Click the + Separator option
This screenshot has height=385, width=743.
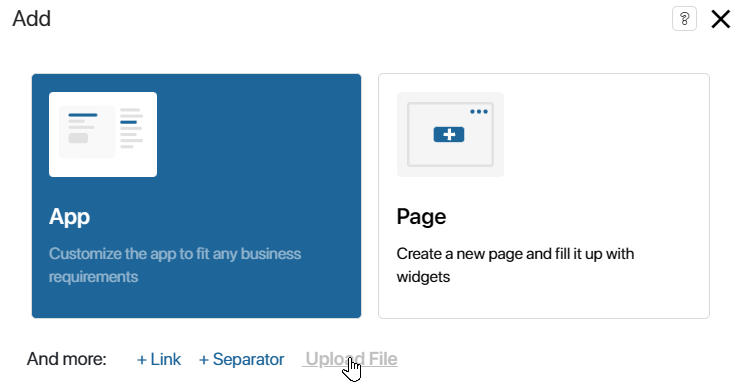click(242, 359)
